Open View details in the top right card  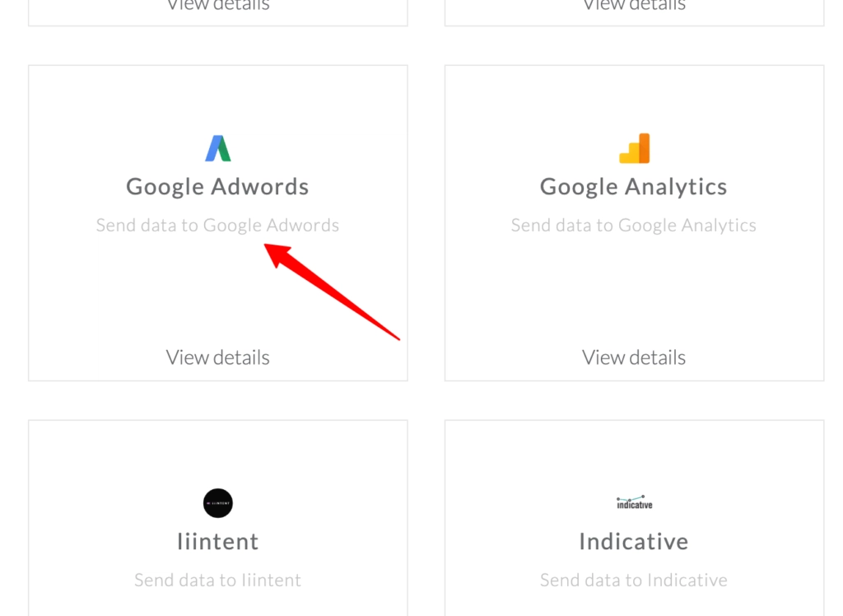633,7
